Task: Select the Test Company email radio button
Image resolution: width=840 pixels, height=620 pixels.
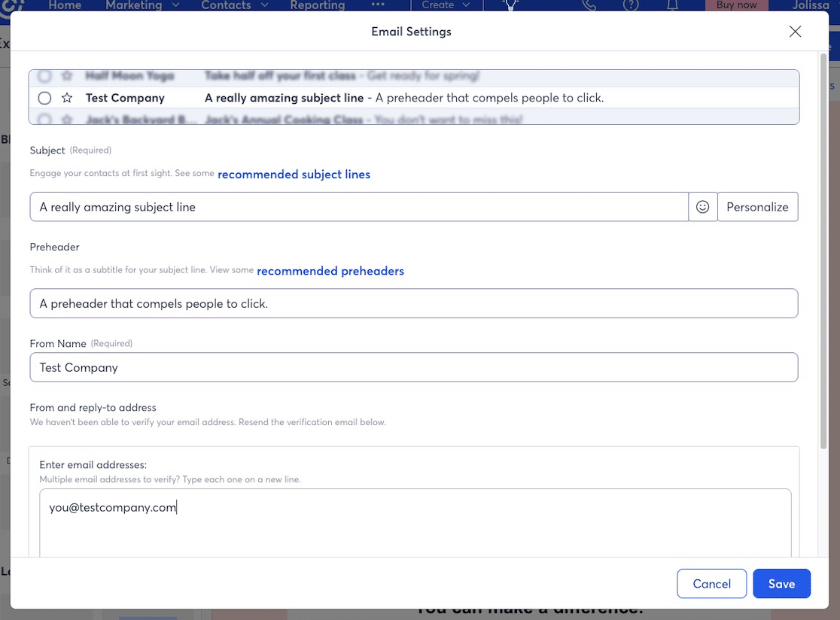Action: point(44,98)
